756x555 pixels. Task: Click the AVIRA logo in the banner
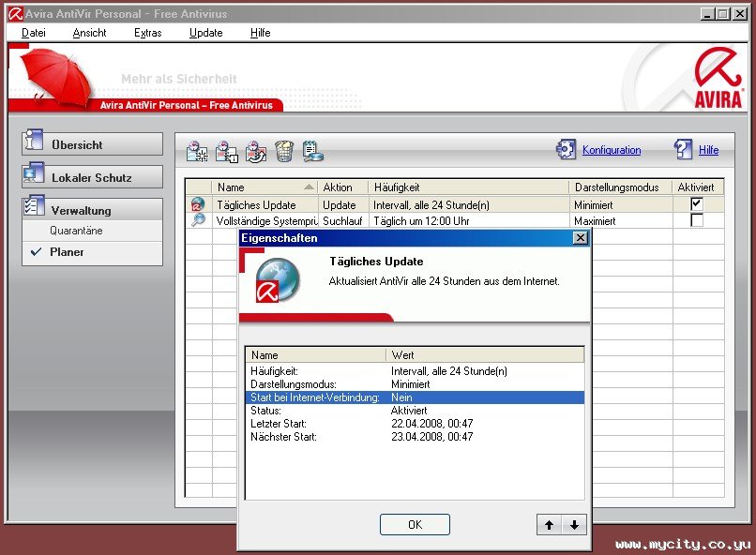click(x=718, y=78)
